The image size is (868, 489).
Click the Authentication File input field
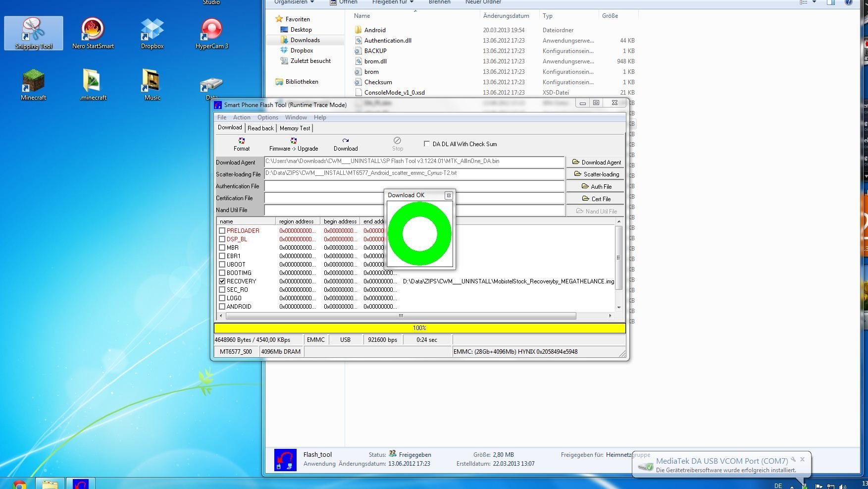click(414, 186)
